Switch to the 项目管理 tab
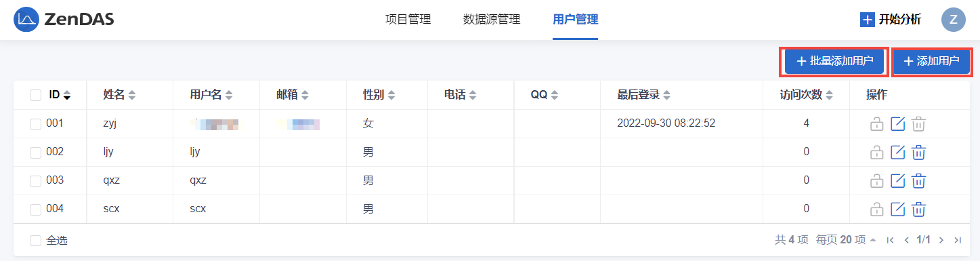Viewport: 980px width, 261px height. point(408,20)
